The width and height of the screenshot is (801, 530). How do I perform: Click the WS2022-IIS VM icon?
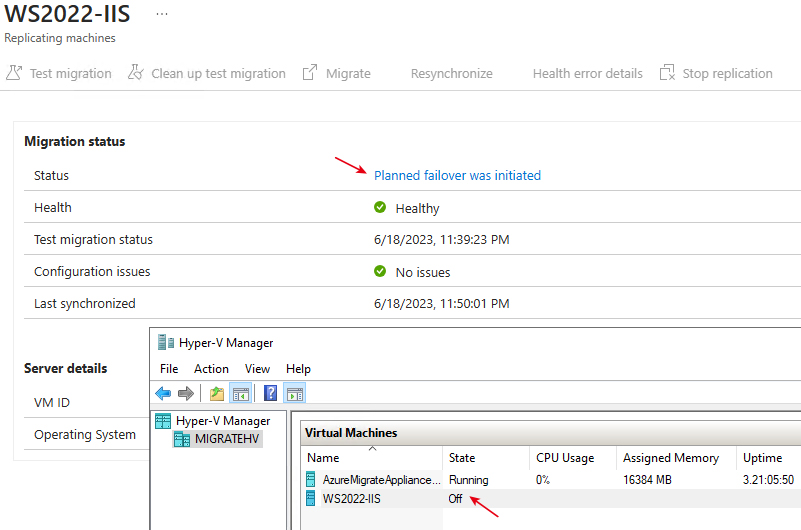pyautogui.click(x=311, y=498)
